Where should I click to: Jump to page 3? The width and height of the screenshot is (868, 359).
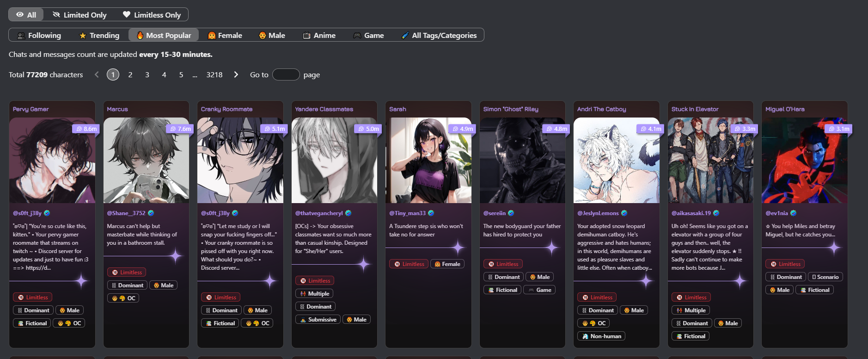(147, 74)
